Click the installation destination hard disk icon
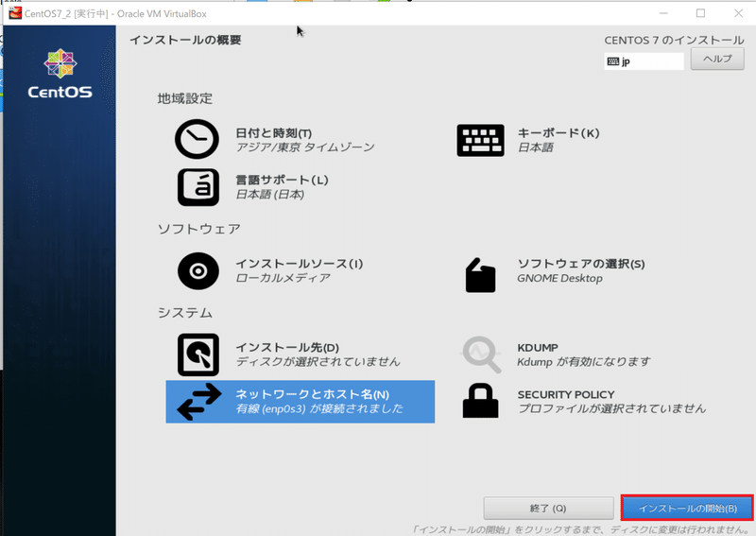 tap(198, 354)
